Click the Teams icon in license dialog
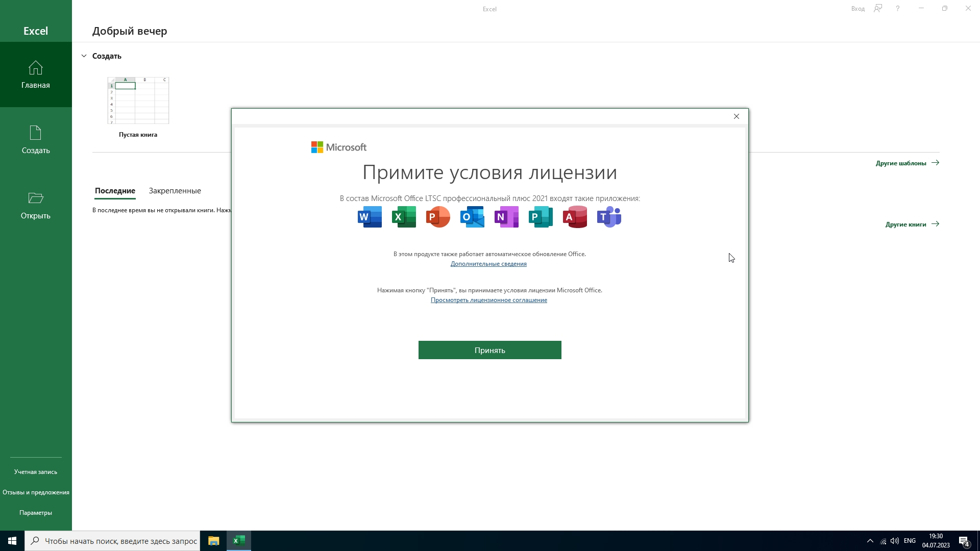 (609, 217)
